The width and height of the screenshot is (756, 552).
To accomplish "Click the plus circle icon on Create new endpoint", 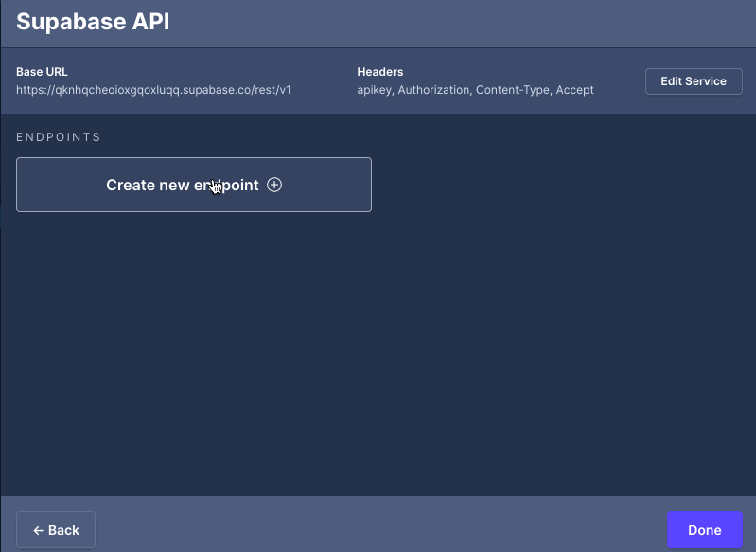I will (274, 185).
